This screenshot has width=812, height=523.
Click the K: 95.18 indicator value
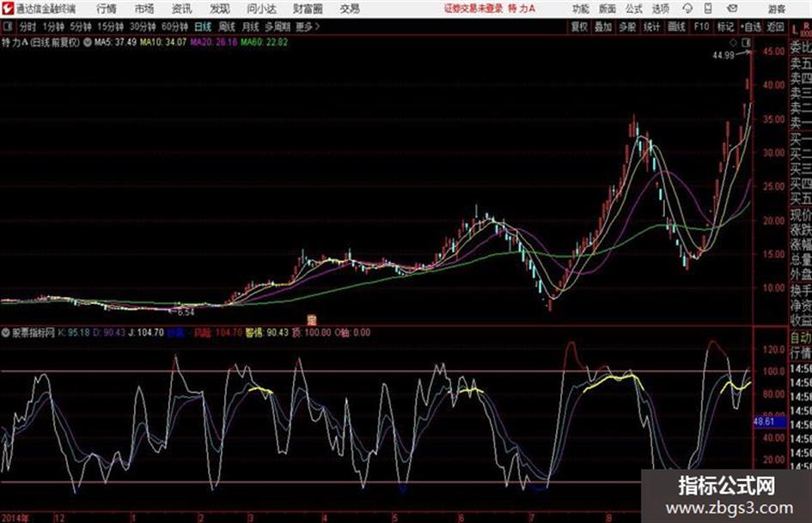pos(74,332)
